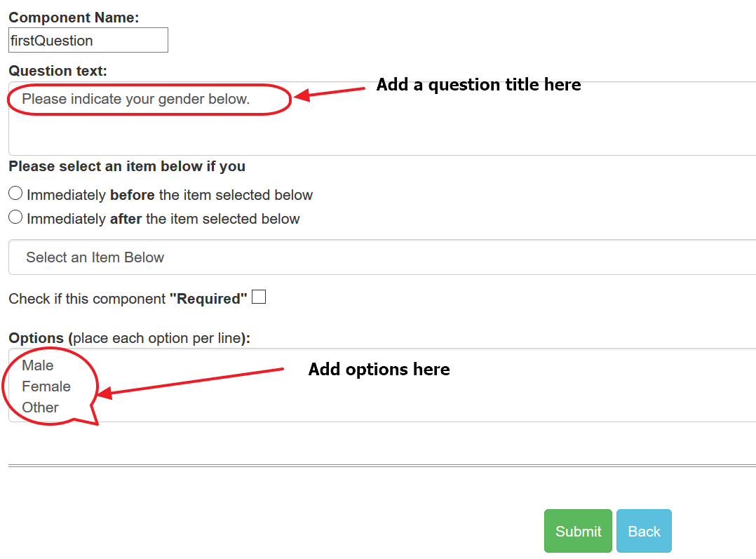Click the 'Add a question title here' annotation
Viewport: 756px width, 559px height.
[x=478, y=85]
